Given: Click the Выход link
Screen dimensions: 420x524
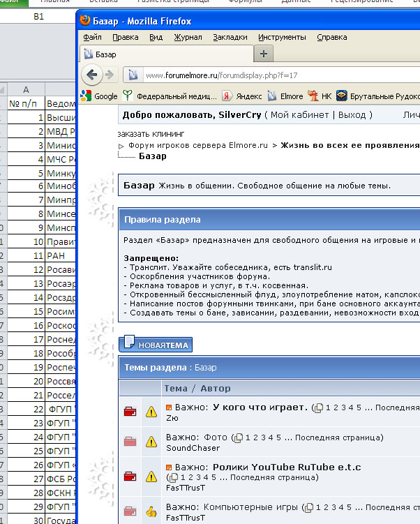Looking at the screenshot, I should 352,115.
